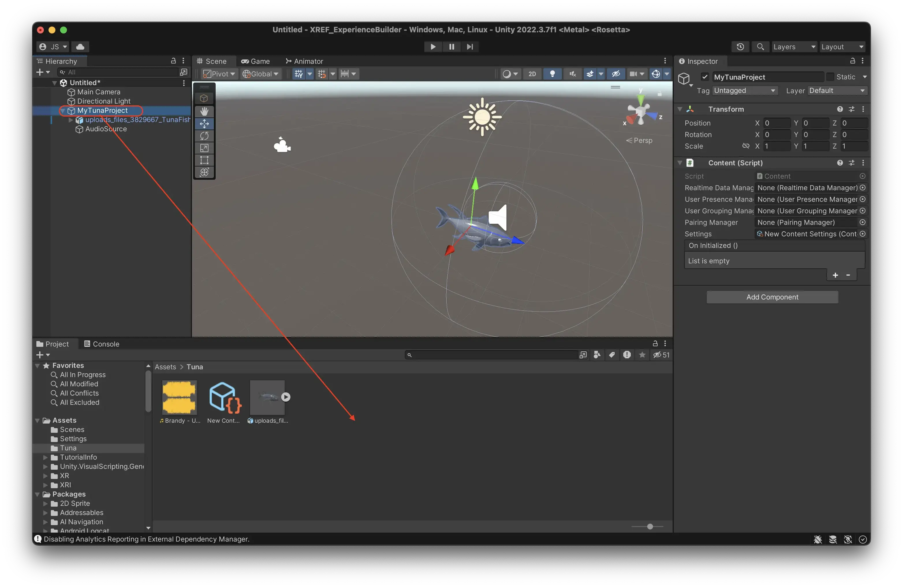
Task: Open Unity cloud services icon
Action: (80, 47)
